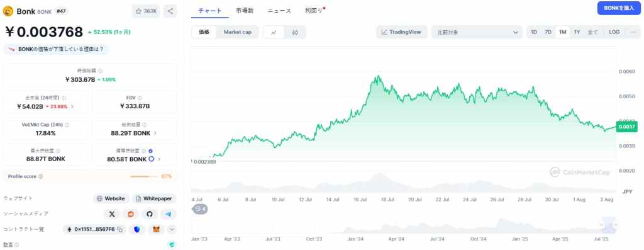Click the chart events badge below 4 Jul
644x250 pixels.
tap(200, 209)
